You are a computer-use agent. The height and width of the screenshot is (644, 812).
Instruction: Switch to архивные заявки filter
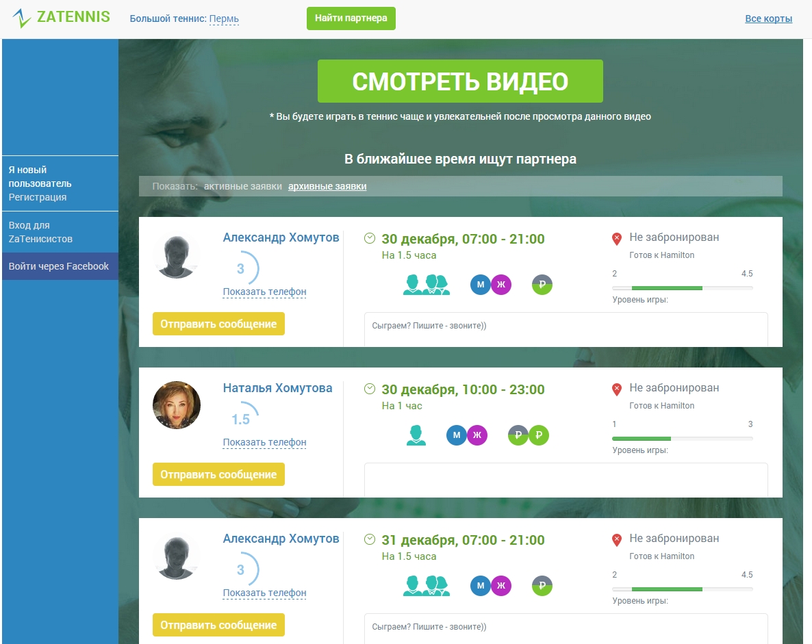pyautogui.click(x=327, y=186)
